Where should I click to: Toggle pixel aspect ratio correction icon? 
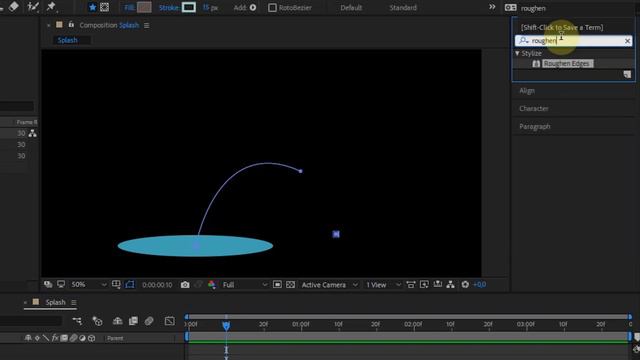[x=411, y=284]
